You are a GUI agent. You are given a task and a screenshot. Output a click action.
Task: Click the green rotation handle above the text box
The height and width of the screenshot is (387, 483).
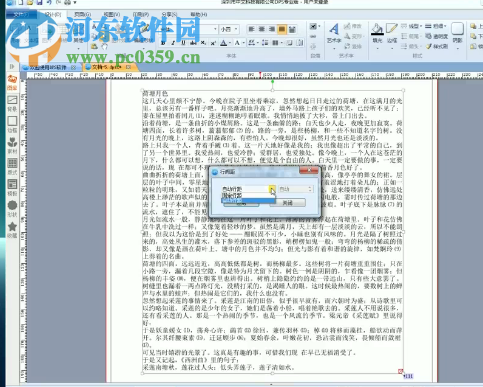tap(272, 81)
